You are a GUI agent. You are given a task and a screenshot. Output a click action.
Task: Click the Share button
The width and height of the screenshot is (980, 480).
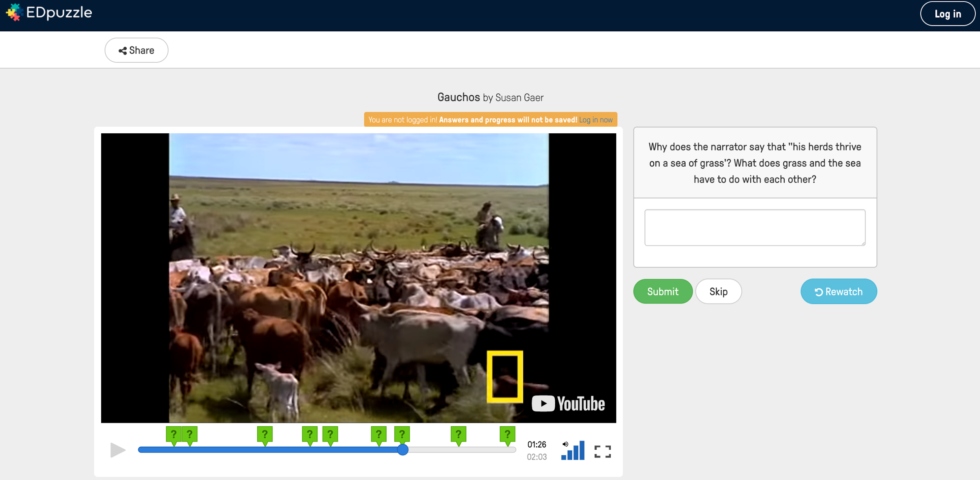pos(136,50)
